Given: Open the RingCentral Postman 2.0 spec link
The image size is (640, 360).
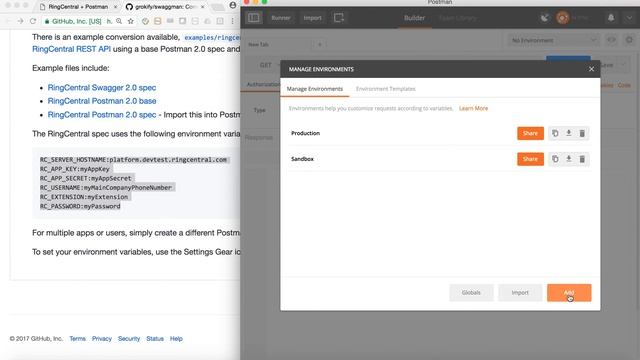Looking at the screenshot, I should click(x=102, y=115).
